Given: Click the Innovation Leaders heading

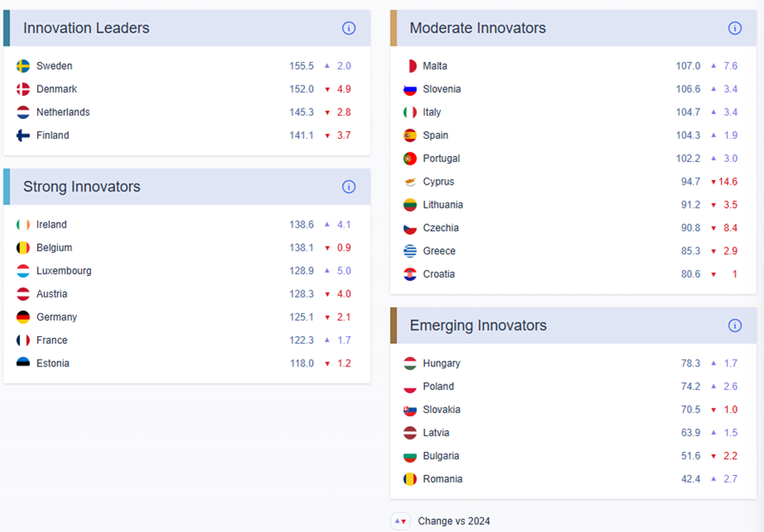Looking at the screenshot, I should 86,28.
